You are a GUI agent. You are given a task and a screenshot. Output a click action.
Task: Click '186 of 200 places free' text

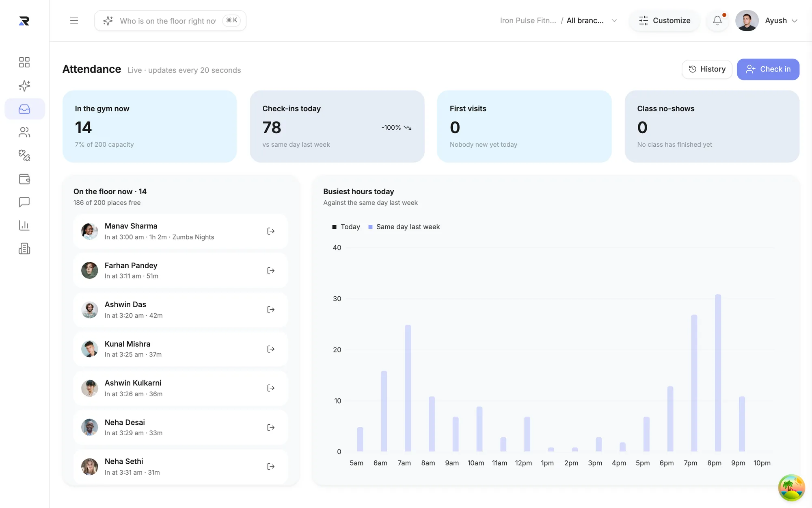click(107, 202)
